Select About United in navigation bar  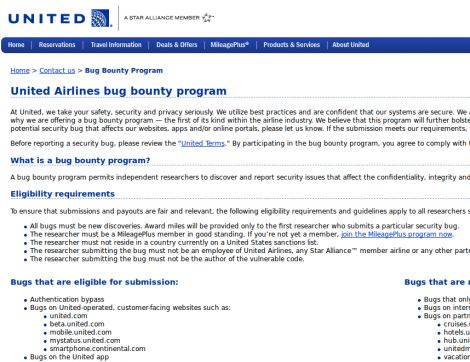pyautogui.click(x=351, y=45)
